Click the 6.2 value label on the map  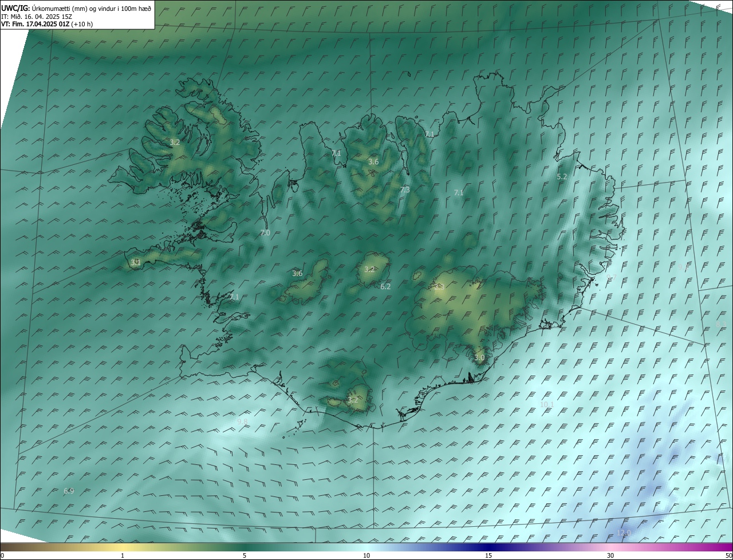pos(385,286)
